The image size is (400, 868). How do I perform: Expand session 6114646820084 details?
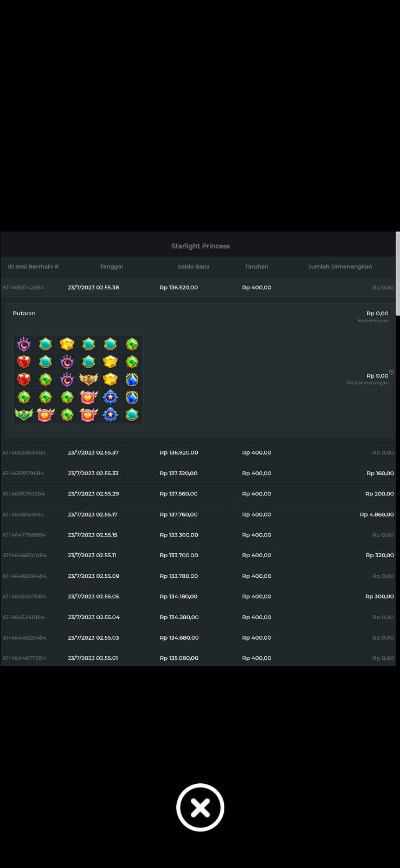[x=198, y=555]
